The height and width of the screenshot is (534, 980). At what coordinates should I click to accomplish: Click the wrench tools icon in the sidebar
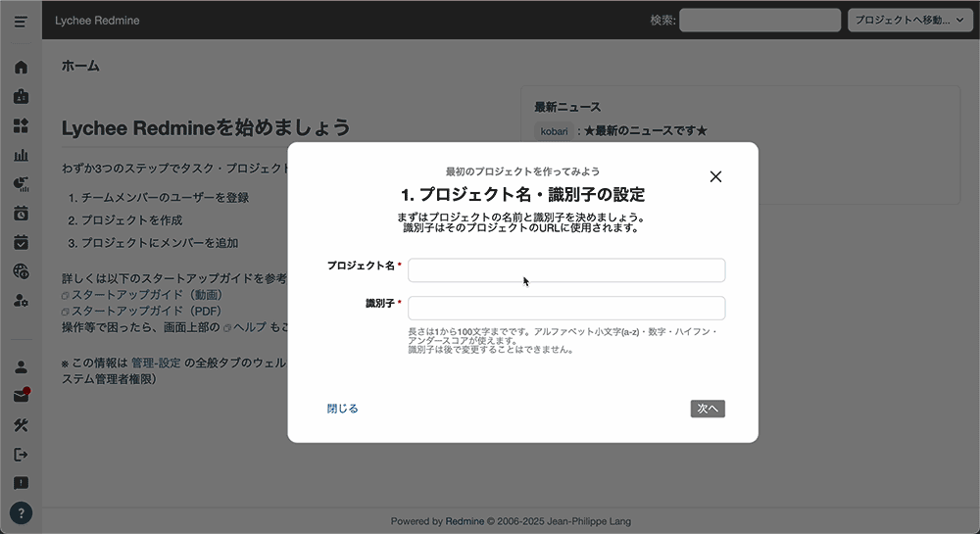[x=21, y=425]
